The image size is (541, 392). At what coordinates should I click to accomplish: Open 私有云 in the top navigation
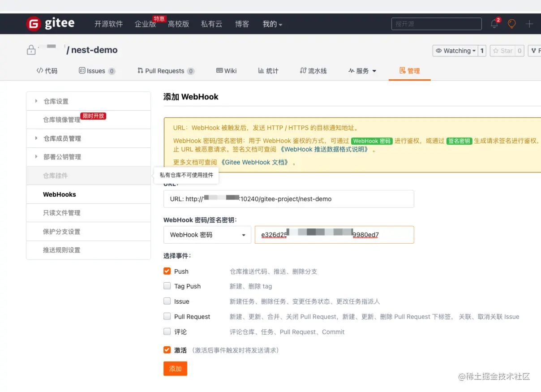(212, 24)
